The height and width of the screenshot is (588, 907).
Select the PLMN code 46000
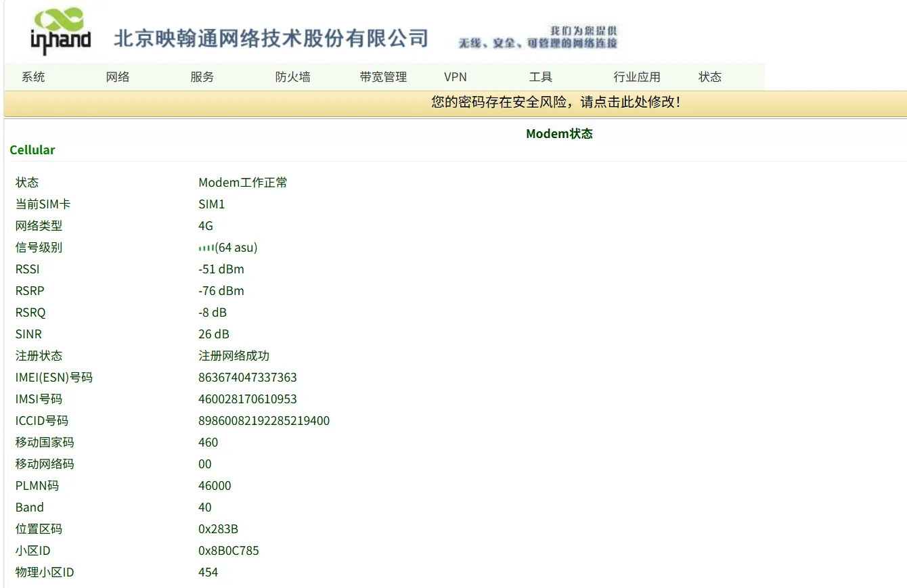pyautogui.click(x=215, y=486)
